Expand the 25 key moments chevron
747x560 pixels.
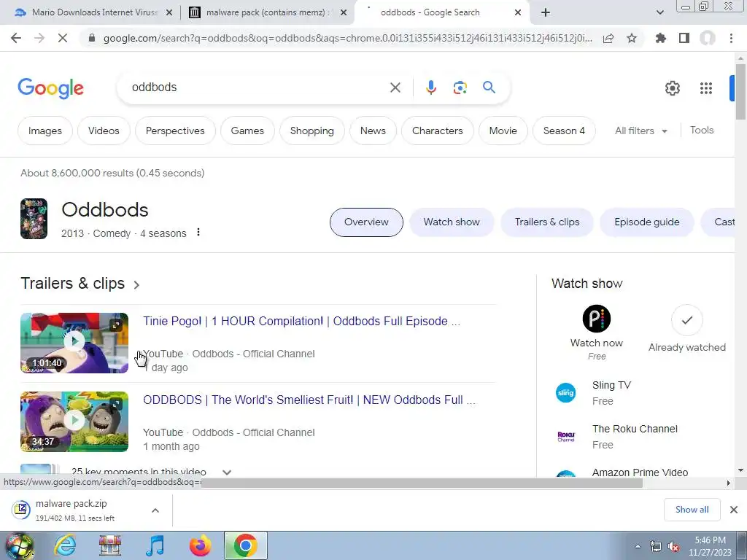pyautogui.click(x=227, y=472)
